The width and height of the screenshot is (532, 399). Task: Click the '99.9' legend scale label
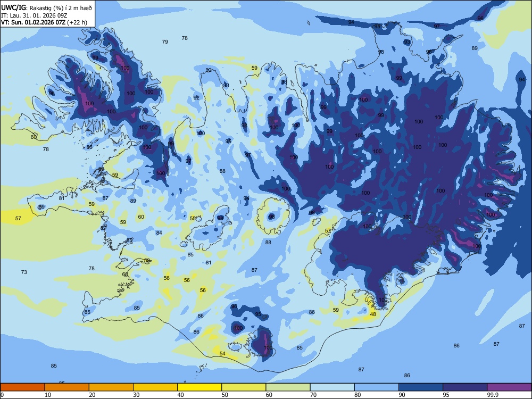tap(492, 395)
